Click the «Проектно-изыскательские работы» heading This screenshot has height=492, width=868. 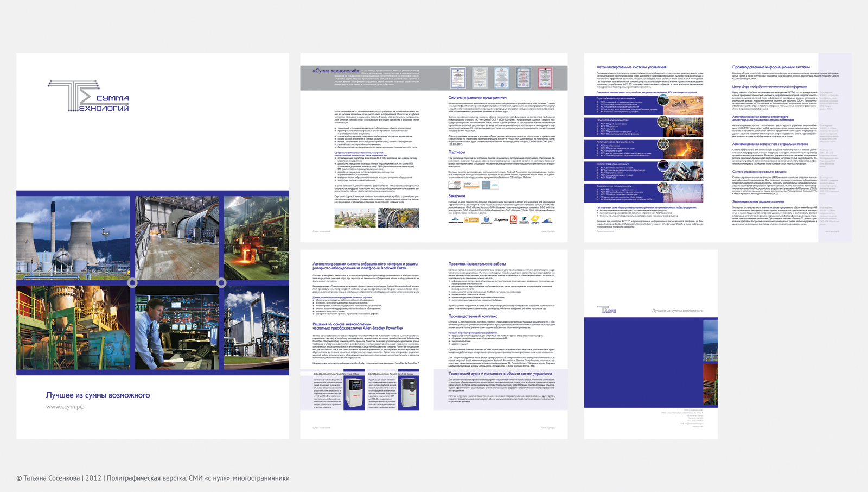point(477,264)
